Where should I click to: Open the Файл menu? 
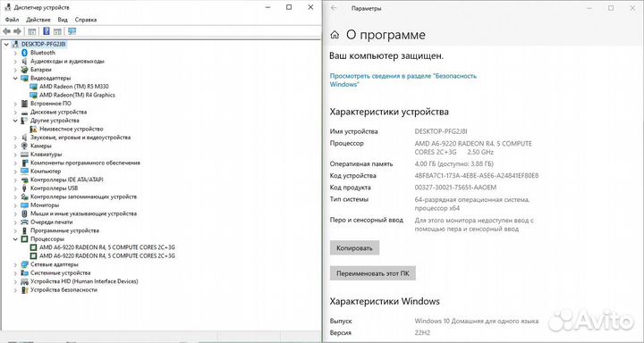(x=12, y=20)
